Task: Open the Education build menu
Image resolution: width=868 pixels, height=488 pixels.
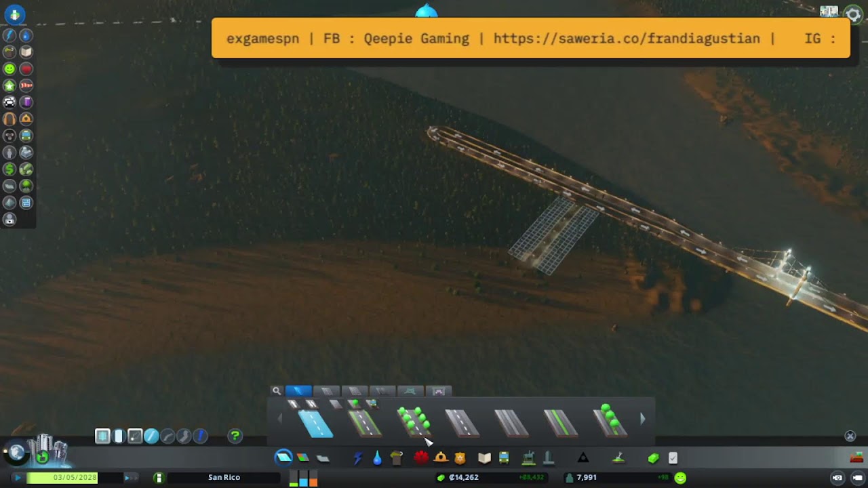Action: pos(484,458)
